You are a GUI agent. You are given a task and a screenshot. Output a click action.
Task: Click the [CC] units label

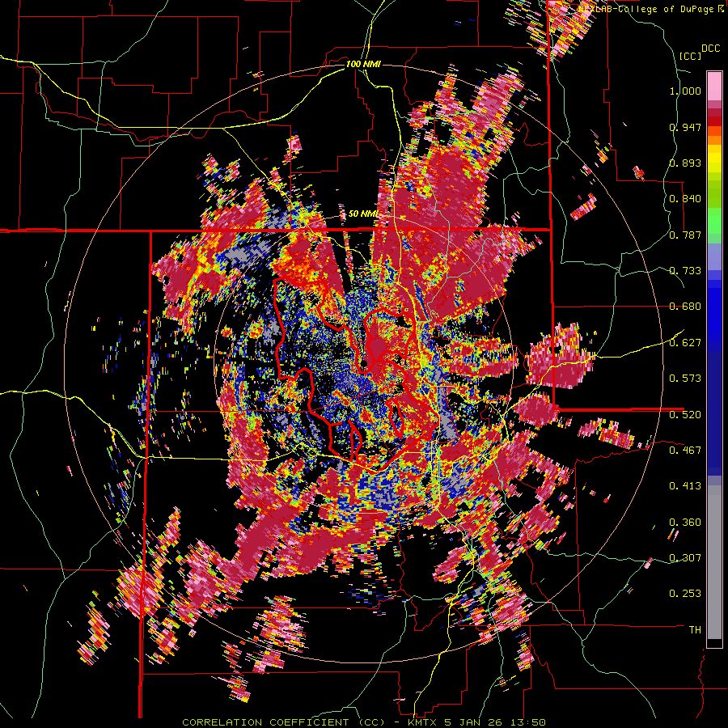(x=690, y=56)
